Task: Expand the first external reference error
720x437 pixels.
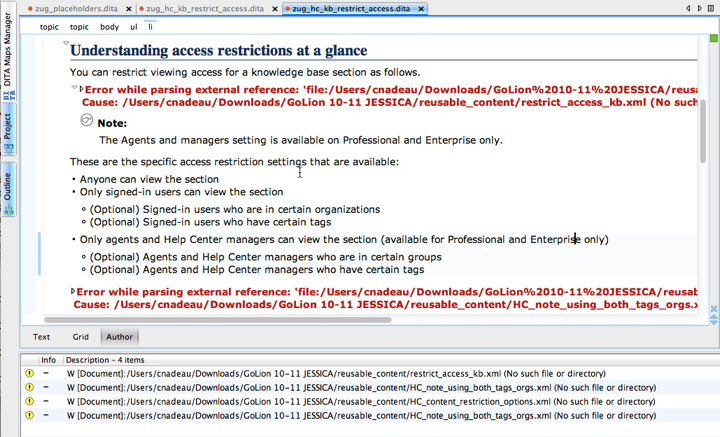Action: pyautogui.click(x=81, y=89)
